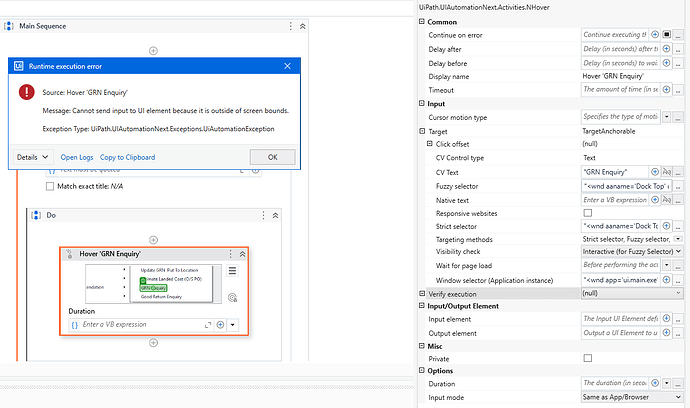690x408 pixels.
Task: Open dropdown arrow next to Duration field
Action: [x=232, y=325]
